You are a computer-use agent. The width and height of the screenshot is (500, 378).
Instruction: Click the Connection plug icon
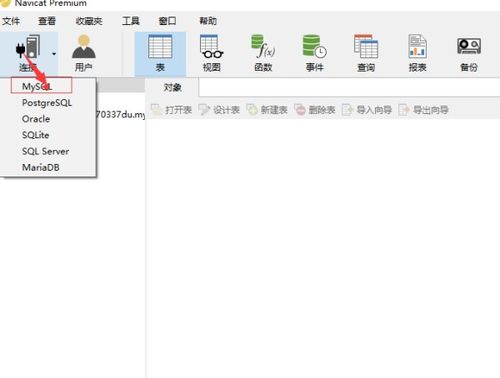click(28, 47)
